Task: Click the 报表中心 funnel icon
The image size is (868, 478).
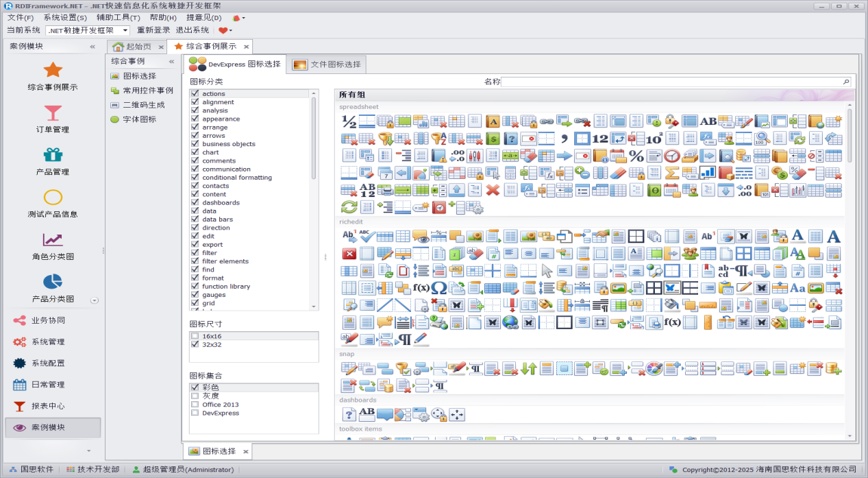Action: (20, 406)
